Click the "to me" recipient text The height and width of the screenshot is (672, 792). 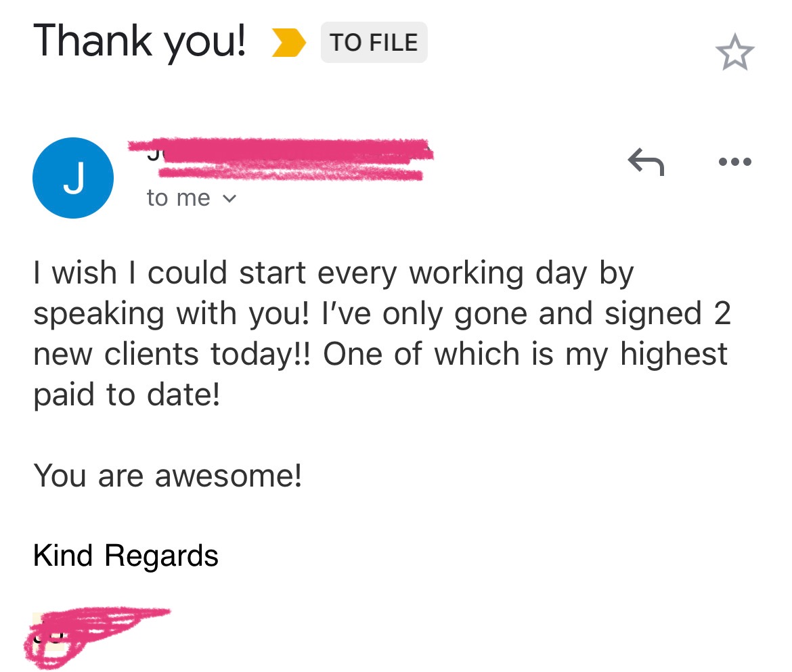point(178,198)
